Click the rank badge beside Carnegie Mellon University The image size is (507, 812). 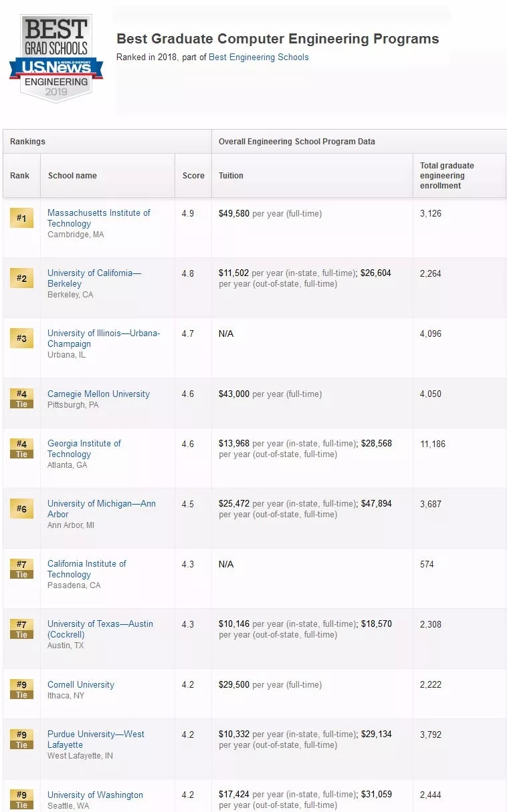pyautogui.click(x=21, y=398)
